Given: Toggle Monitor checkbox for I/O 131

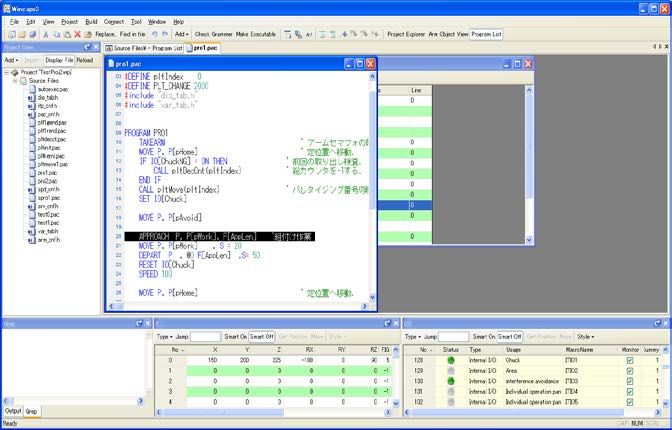Looking at the screenshot, I should click(x=630, y=392).
